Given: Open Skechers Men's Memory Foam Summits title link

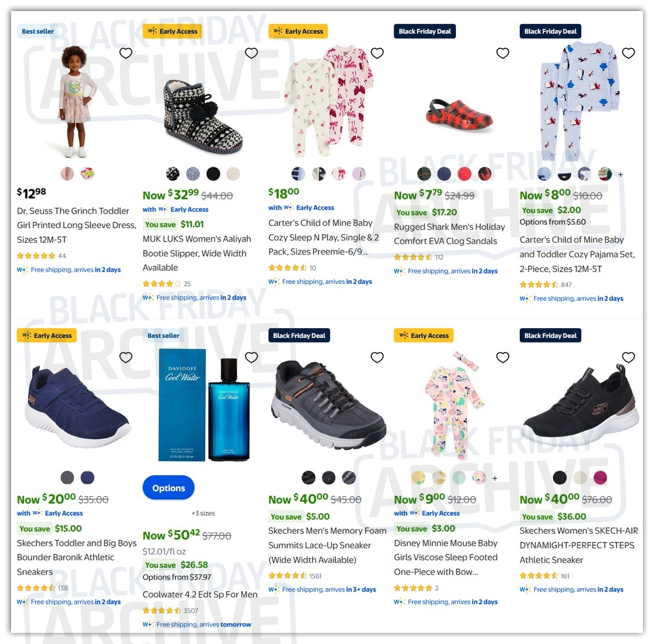Looking at the screenshot, I should 327,545.
